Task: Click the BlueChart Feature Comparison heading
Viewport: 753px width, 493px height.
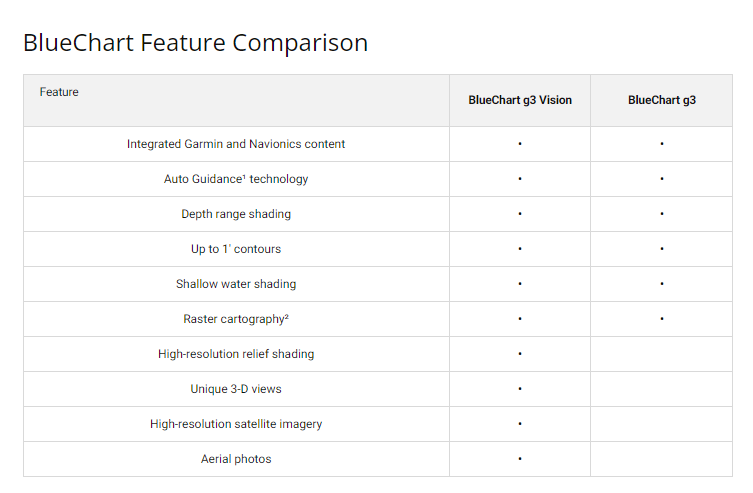Action: point(195,43)
